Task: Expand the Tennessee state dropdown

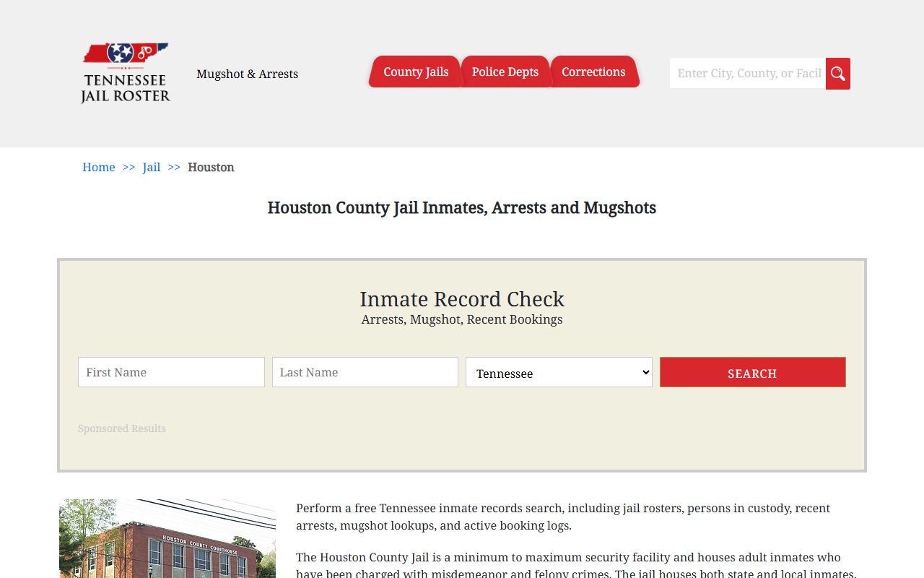Action: 559,372
